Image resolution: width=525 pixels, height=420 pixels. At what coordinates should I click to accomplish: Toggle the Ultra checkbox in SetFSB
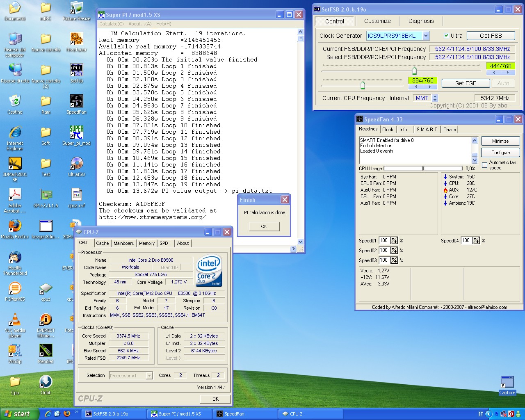point(446,36)
